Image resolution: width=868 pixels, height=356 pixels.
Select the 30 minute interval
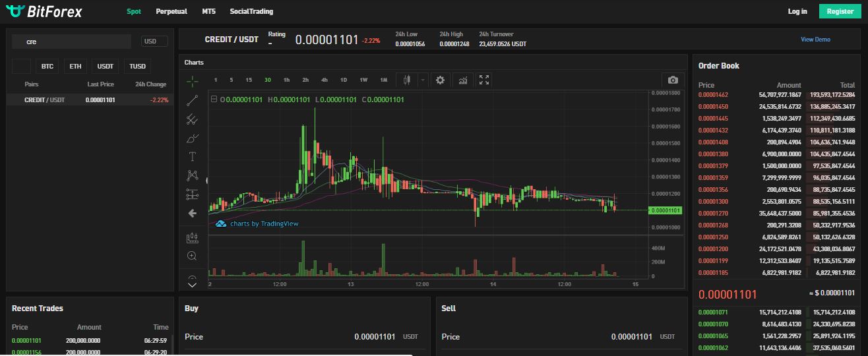pyautogui.click(x=267, y=80)
